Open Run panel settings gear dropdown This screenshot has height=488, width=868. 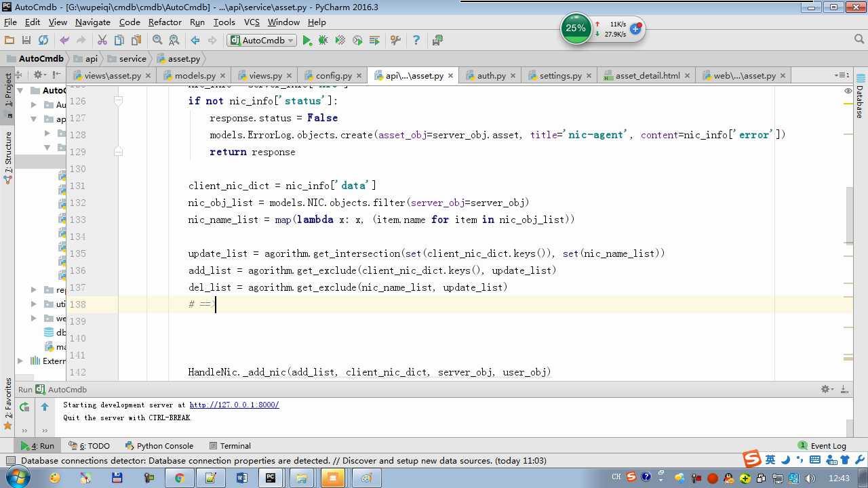coord(827,389)
